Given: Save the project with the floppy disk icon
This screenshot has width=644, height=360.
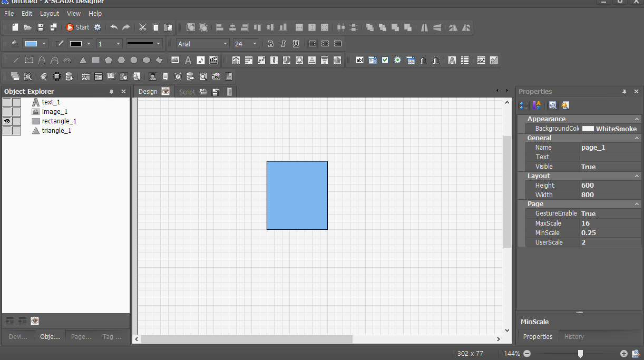Looking at the screenshot, I should point(41,27).
